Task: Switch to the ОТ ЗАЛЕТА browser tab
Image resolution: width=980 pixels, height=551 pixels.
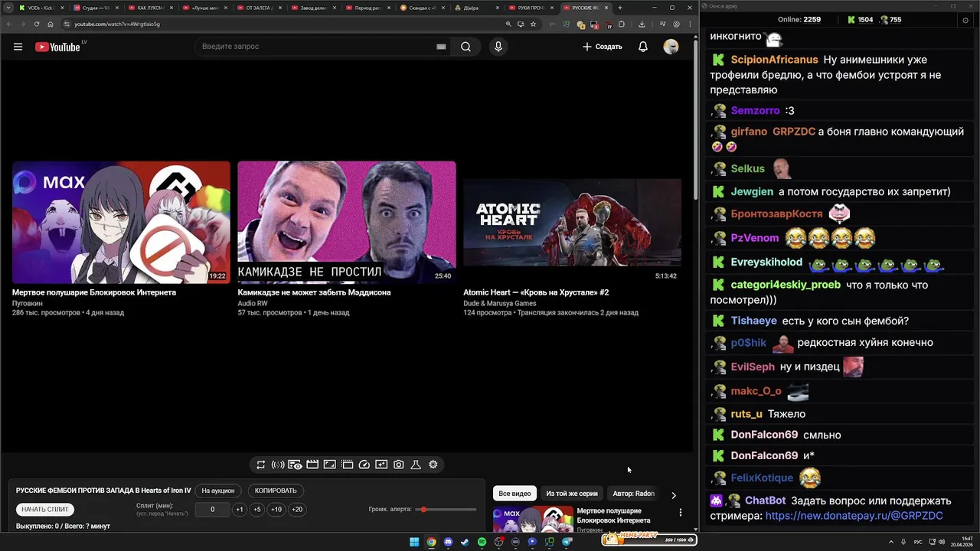Action: click(x=258, y=8)
